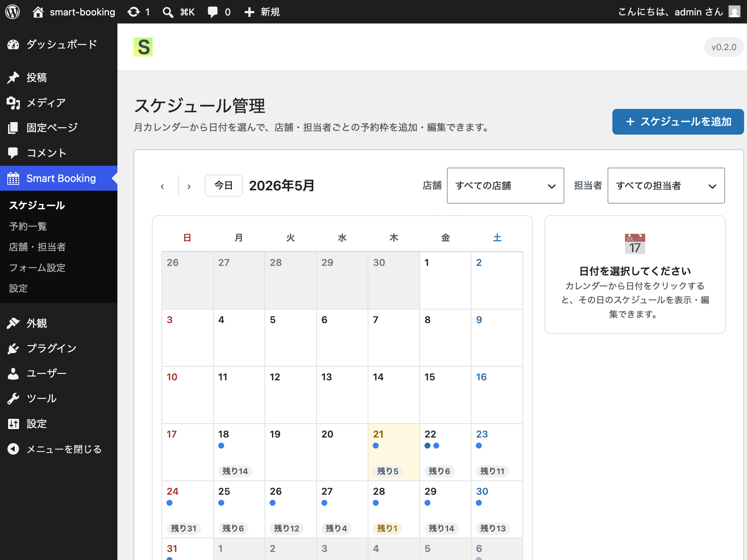The height and width of the screenshot is (560, 747).
Task: Select May 24 Sunday cell
Action: pos(187,509)
